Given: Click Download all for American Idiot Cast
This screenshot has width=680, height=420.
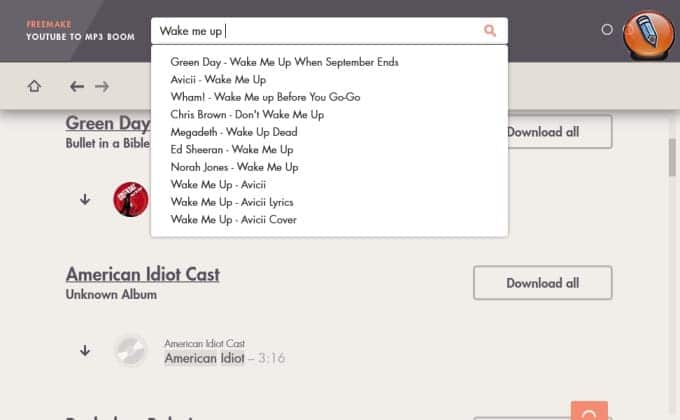Looking at the screenshot, I should point(543,283).
